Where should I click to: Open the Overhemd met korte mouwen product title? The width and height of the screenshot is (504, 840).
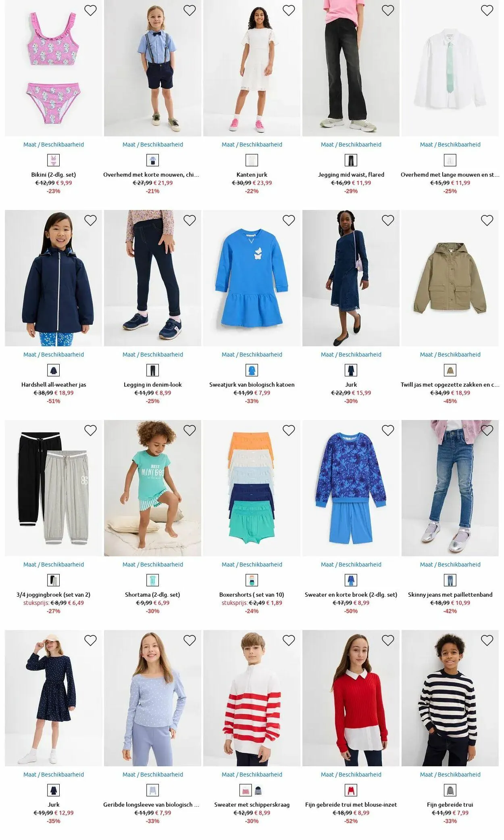pos(151,175)
